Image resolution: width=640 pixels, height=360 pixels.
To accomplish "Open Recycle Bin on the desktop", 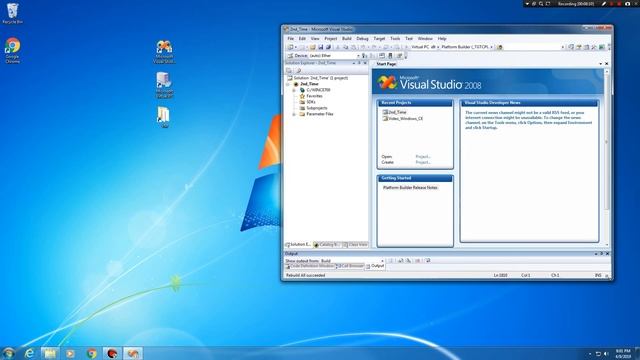I will (x=13, y=13).
